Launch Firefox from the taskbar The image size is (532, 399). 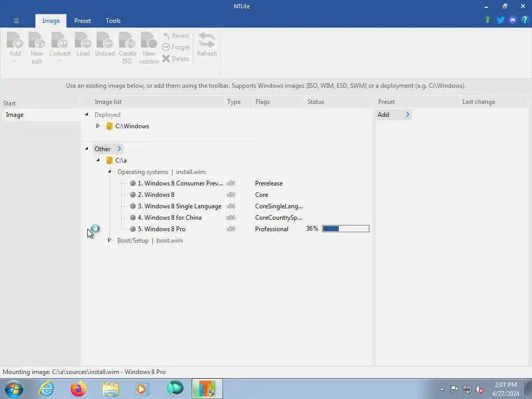pyautogui.click(x=78, y=389)
